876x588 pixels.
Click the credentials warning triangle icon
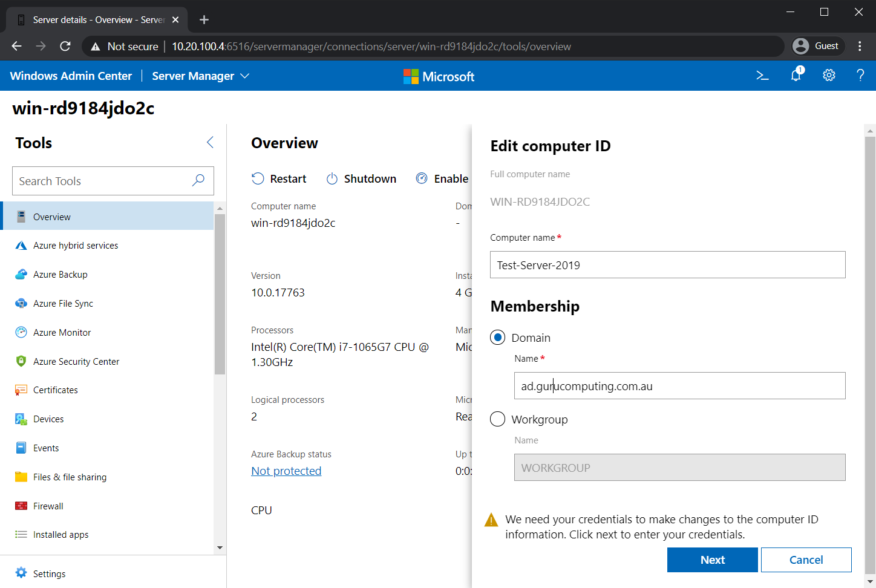point(491,520)
